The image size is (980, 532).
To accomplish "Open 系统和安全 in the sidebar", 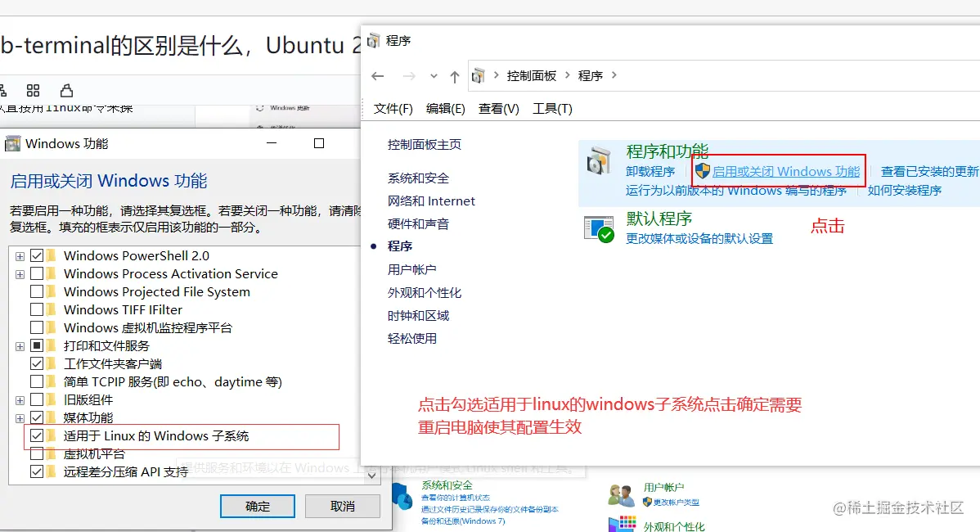I will click(x=418, y=178).
